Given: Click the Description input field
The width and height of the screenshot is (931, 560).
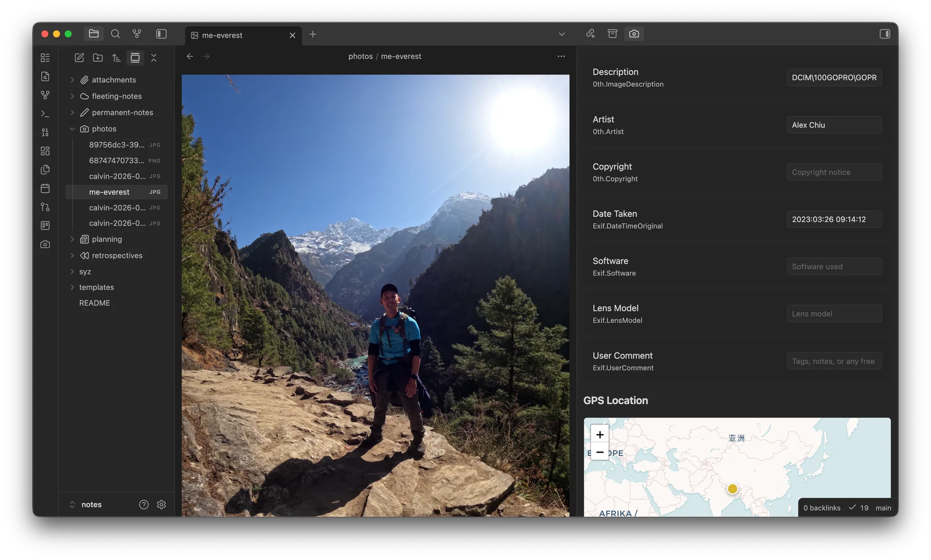Looking at the screenshot, I should click(834, 78).
